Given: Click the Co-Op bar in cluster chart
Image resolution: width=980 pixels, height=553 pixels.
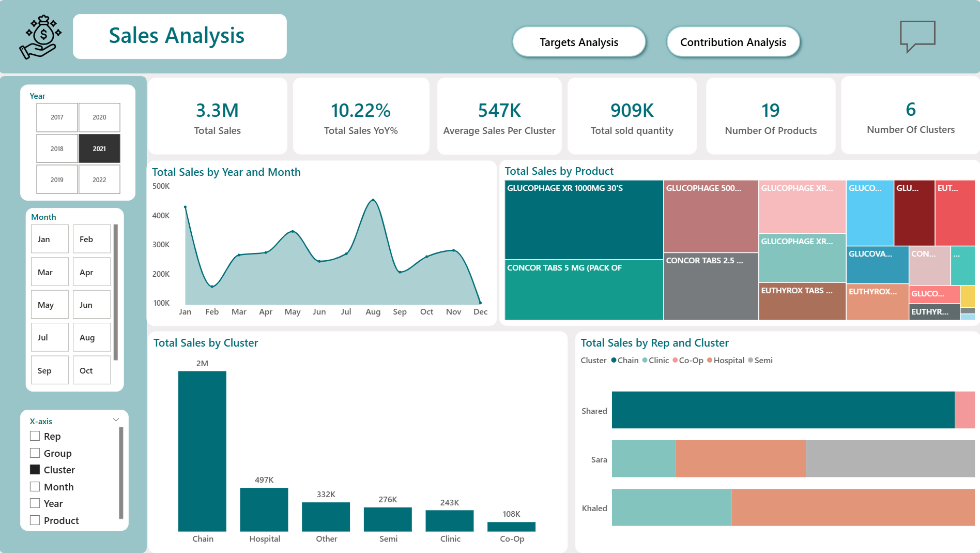Looking at the screenshot, I should pyautogui.click(x=512, y=527).
